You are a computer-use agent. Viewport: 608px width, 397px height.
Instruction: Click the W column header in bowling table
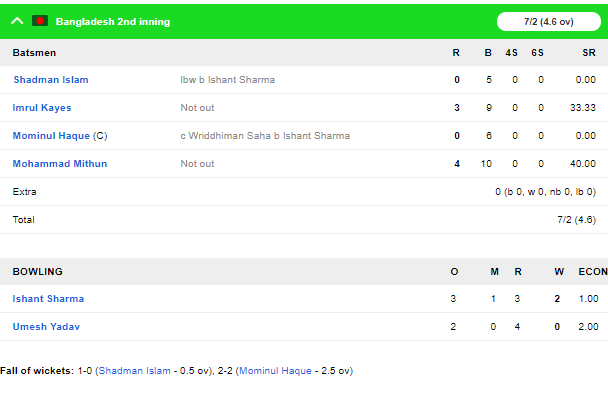(x=559, y=271)
